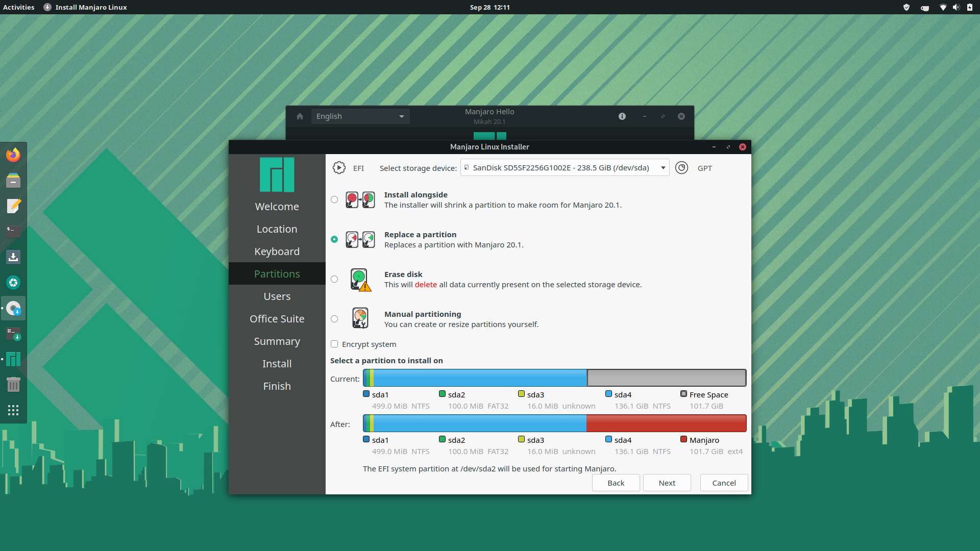
Task: Click the Manjaro logo in installer sidebar
Action: click(x=277, y=174)
